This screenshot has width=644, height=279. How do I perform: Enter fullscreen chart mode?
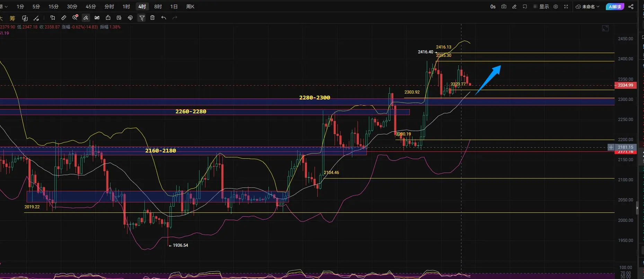pos(566,7)
